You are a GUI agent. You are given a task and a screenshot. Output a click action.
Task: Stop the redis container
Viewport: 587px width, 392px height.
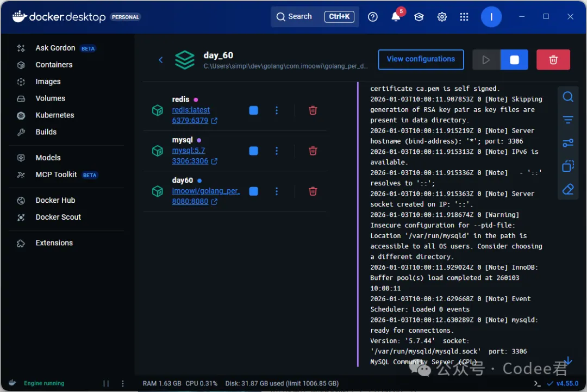253,110
